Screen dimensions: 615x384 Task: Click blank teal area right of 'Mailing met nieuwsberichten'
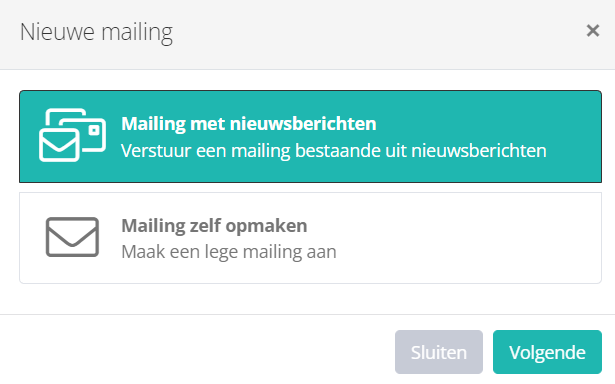(x=486, y=124)
